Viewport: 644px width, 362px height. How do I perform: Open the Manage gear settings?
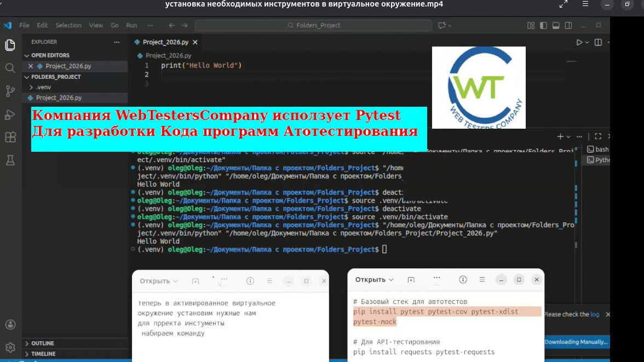[10, 348]
